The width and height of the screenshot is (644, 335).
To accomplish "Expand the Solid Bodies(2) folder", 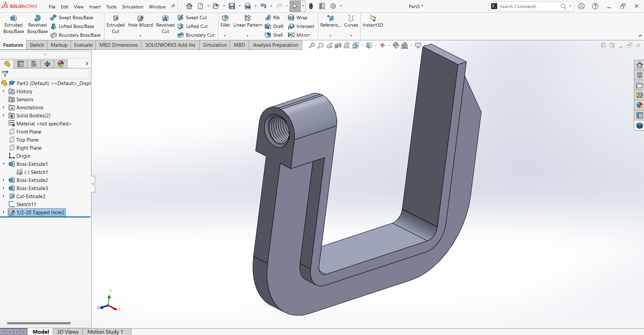I will 4,115.
